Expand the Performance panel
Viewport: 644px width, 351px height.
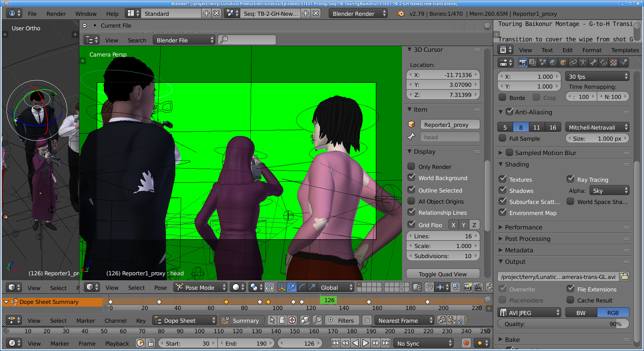point(523,227)
